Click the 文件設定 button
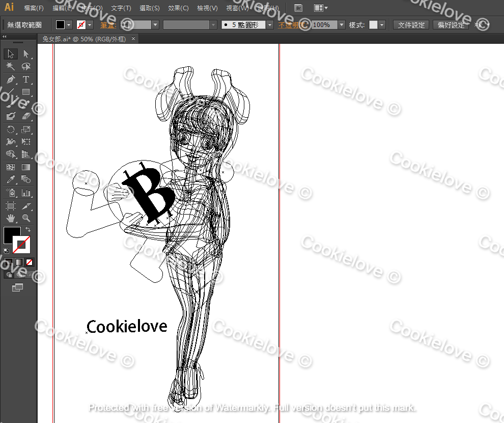 coord(411,25)
